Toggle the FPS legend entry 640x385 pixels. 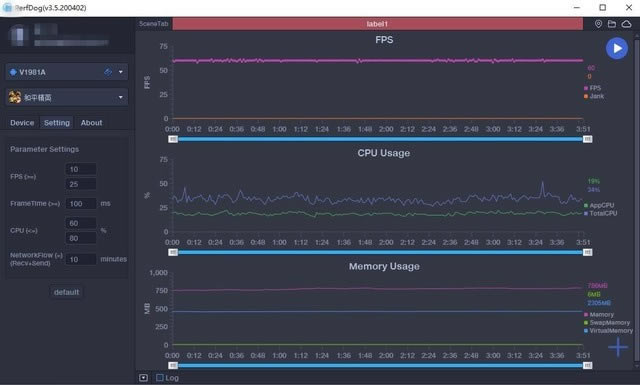click(592, 88)
